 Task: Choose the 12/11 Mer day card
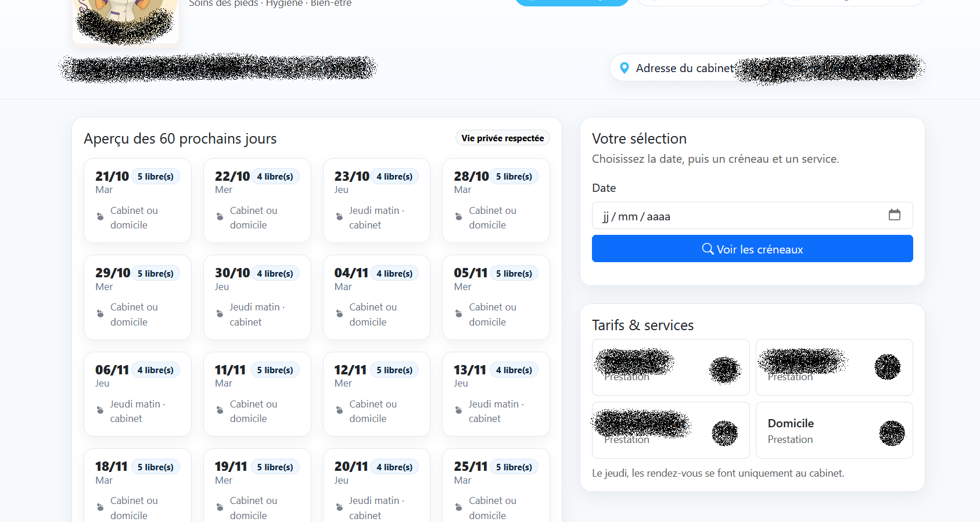coord(376,394)
